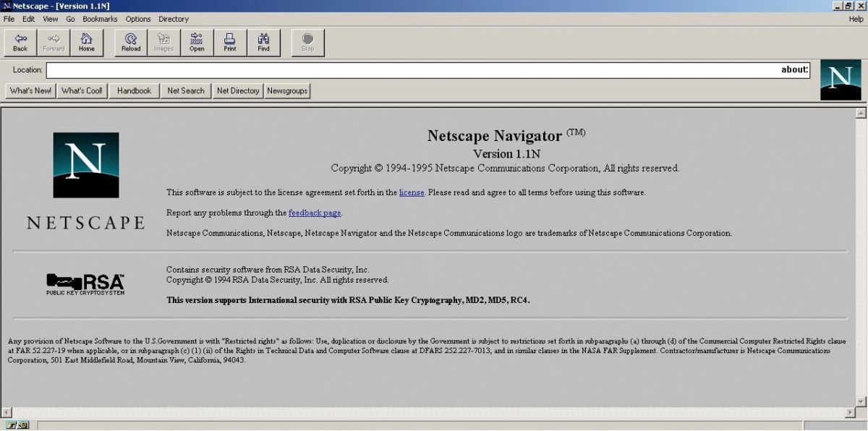
Task: Click the bold "This version supports International security" line
Action: coord(348,300)
